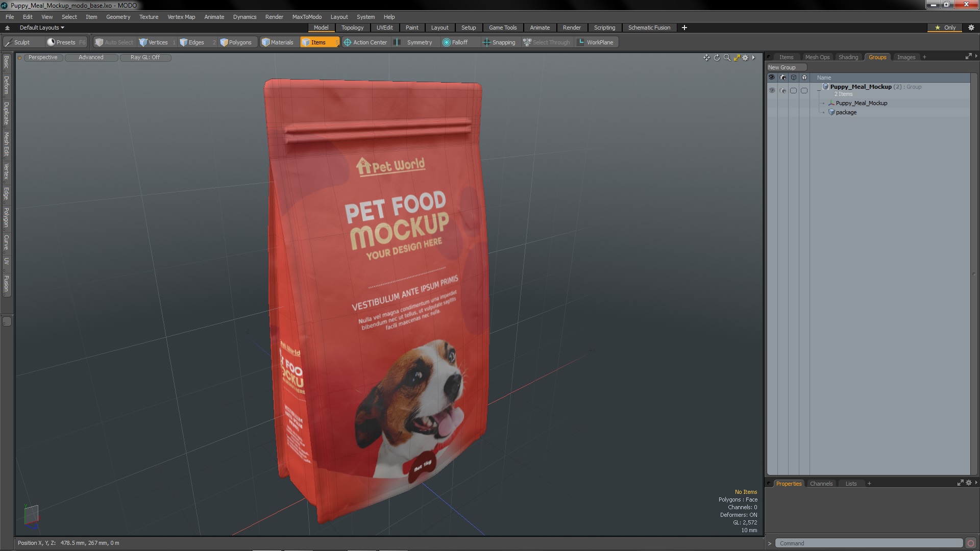Click the Command input field
Viewport: 980px width, 551px height.
[868, 543]
